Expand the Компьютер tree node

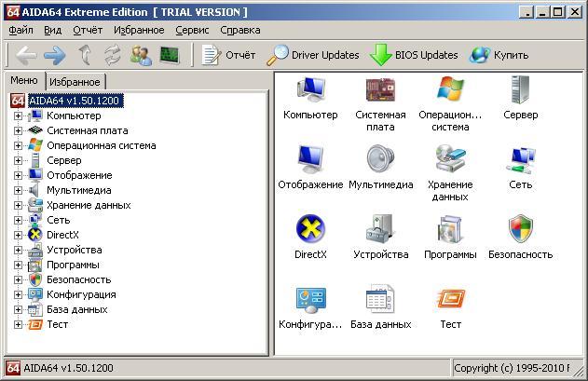click(18, 116)
